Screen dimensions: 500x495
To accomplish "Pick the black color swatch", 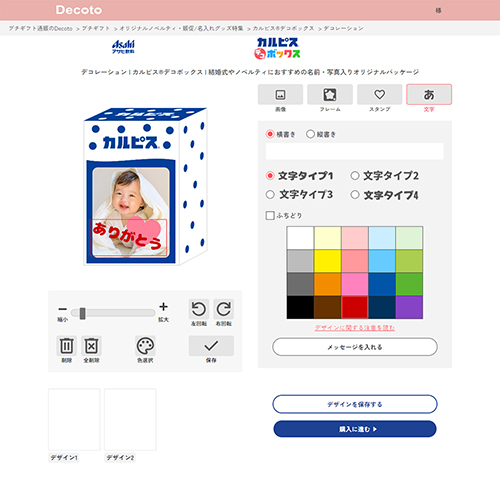I will tap(300, 307).
